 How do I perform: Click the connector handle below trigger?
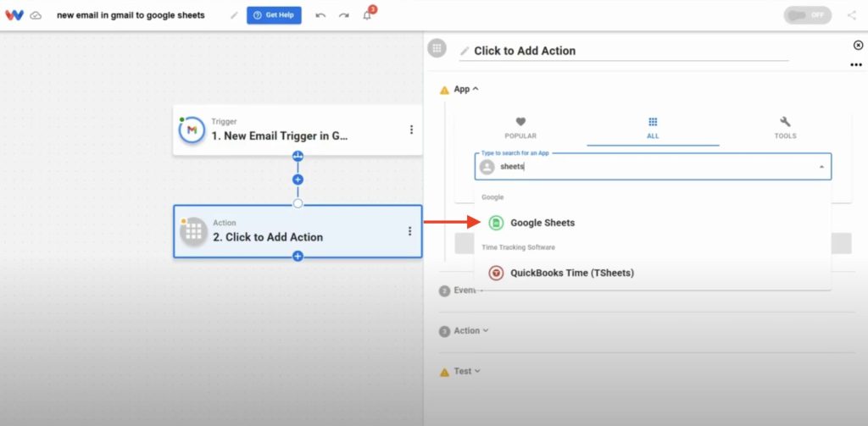[x=298, y=156]
